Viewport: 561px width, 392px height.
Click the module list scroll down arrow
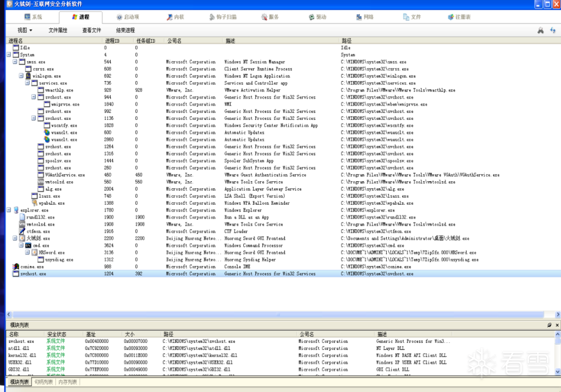pyautogui.click(x=557, y=372)
